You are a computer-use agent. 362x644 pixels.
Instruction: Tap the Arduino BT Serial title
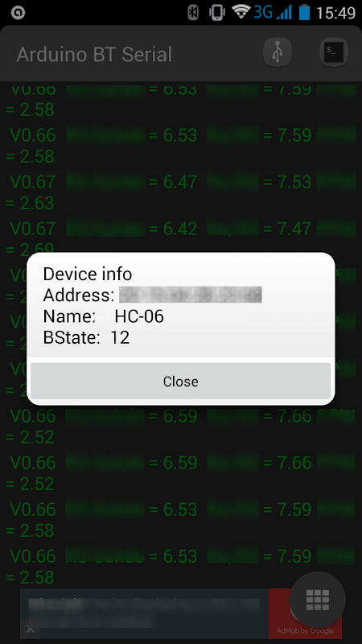(x=94, y=54)
